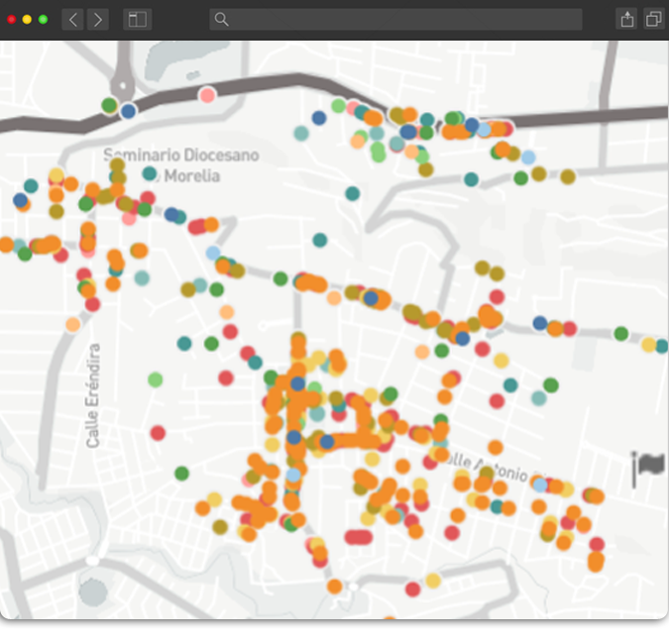The image size is (669, 644).
Task: Click the browser back arrow button
Action: [73, 19]
